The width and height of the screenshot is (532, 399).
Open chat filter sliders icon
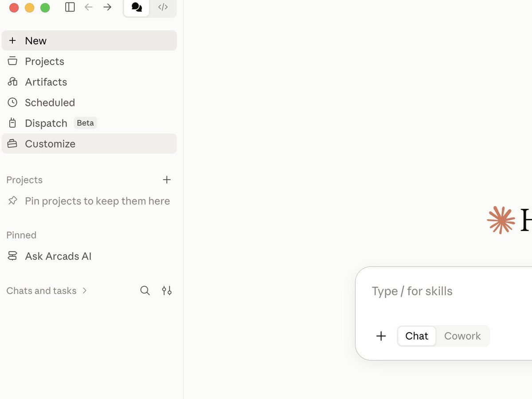(x=167, y=291)
